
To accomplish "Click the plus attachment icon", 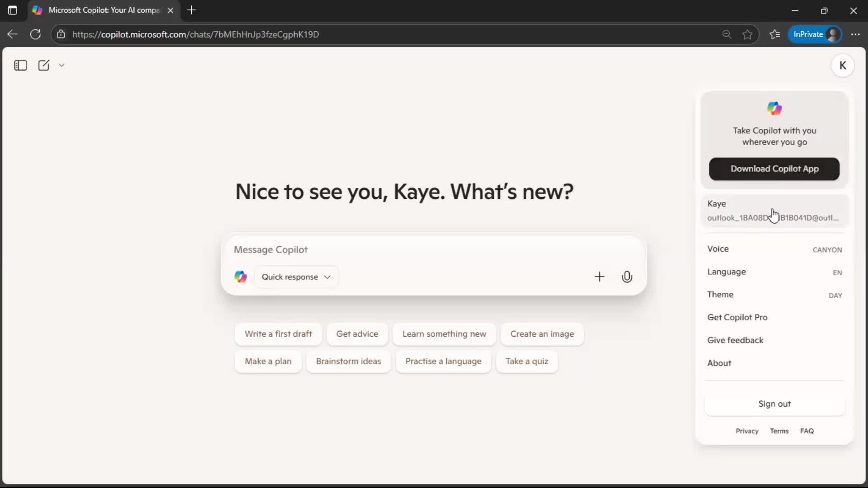I will coord(599,277).
